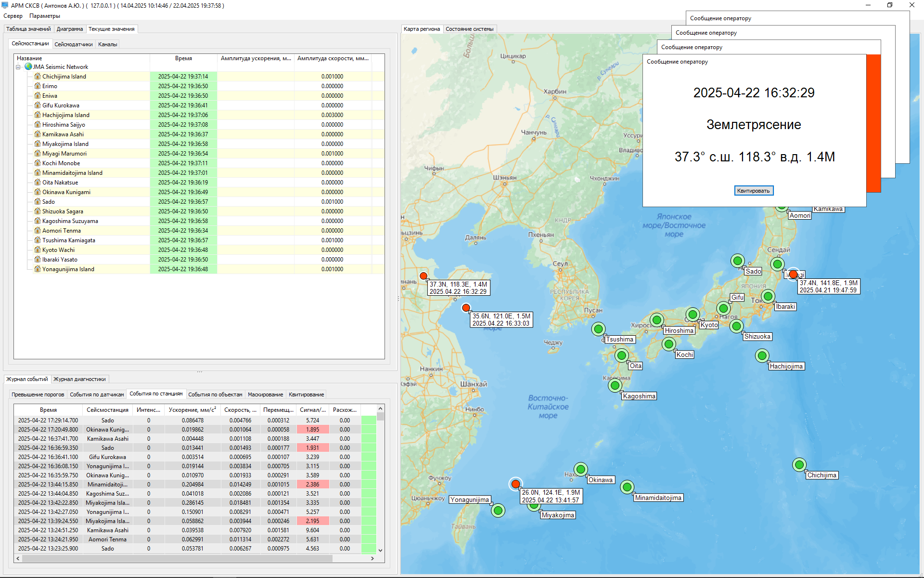
Task: Click the red earthquake marker 37.3N 118.3E
Action: pyautogui.click(x=423, y=276)
